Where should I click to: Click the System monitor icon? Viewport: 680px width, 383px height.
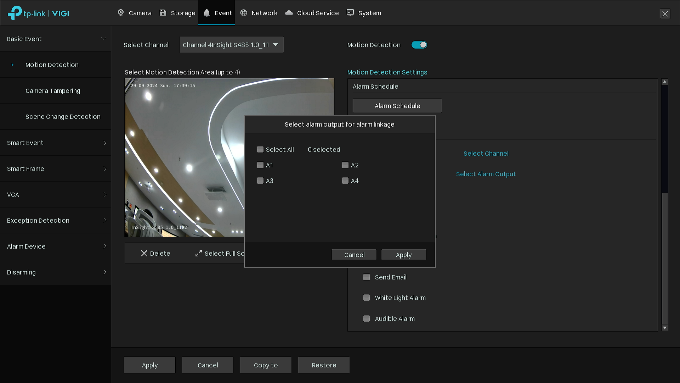point(350,13)
